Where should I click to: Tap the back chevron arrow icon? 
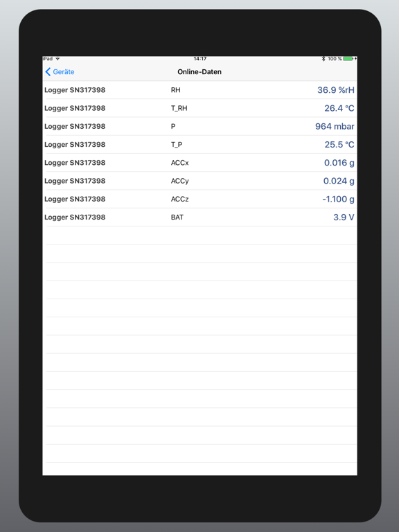(x=48, y=71)
